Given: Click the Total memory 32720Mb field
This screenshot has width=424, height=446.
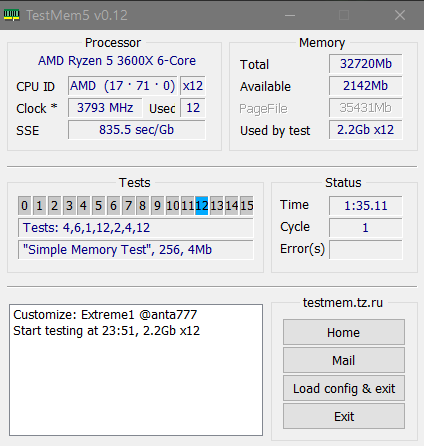Looking at the screenshot, I should (366, 64).
